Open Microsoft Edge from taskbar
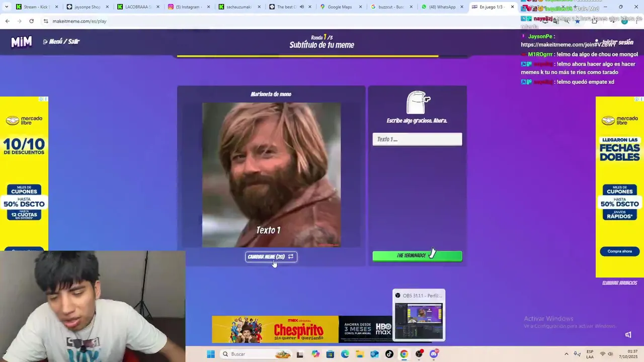 345,354
